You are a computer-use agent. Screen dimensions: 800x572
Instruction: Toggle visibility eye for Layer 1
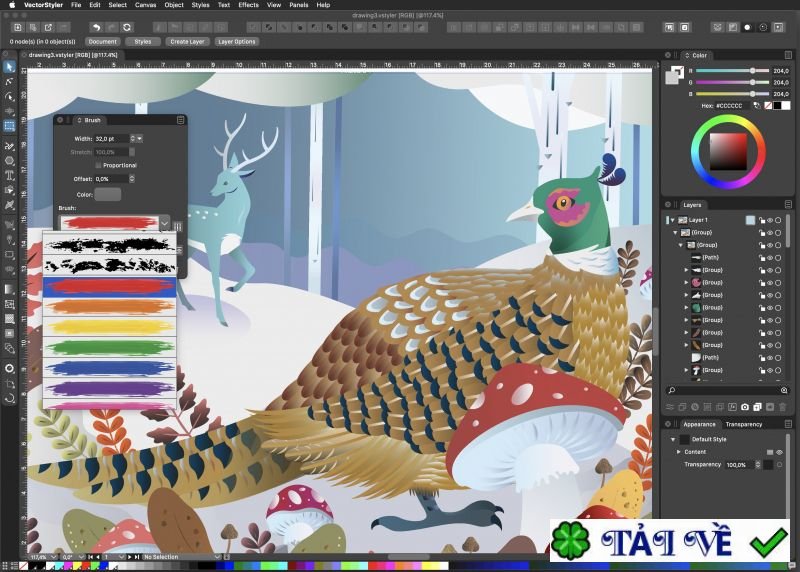click(x=769, y=220)
